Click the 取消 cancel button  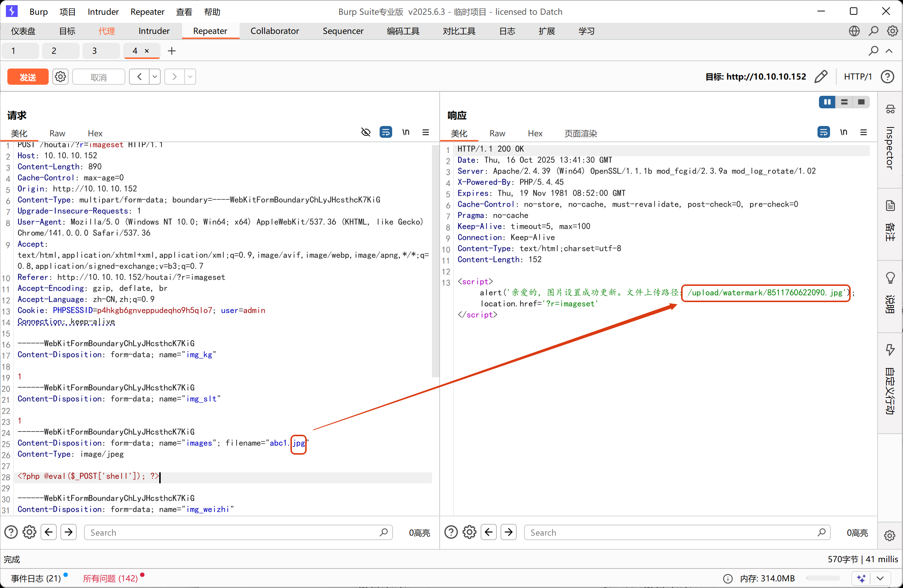[x=99, y=77]
